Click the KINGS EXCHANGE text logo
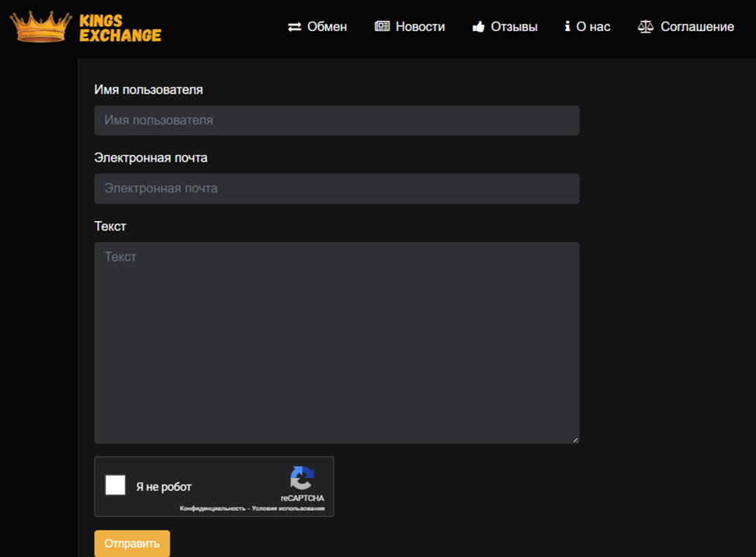The height and width of the screenshot is (557, 756). (x=120, y=27)
